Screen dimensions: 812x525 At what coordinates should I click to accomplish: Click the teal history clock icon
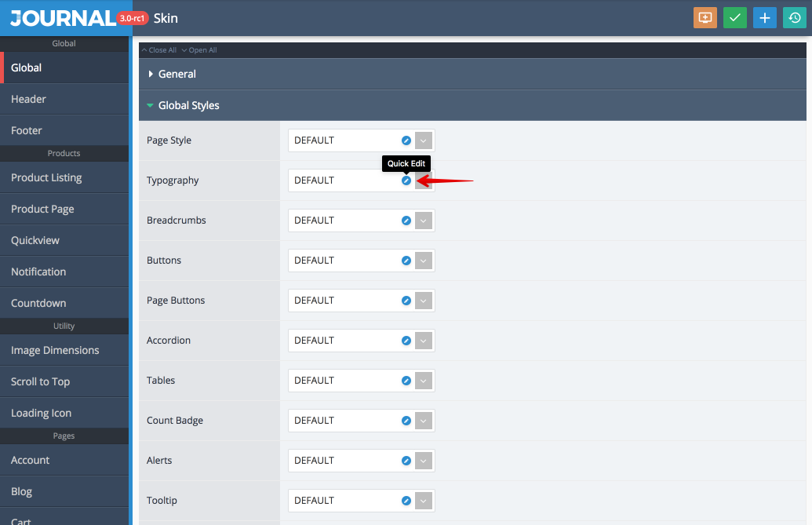(795, 17)
